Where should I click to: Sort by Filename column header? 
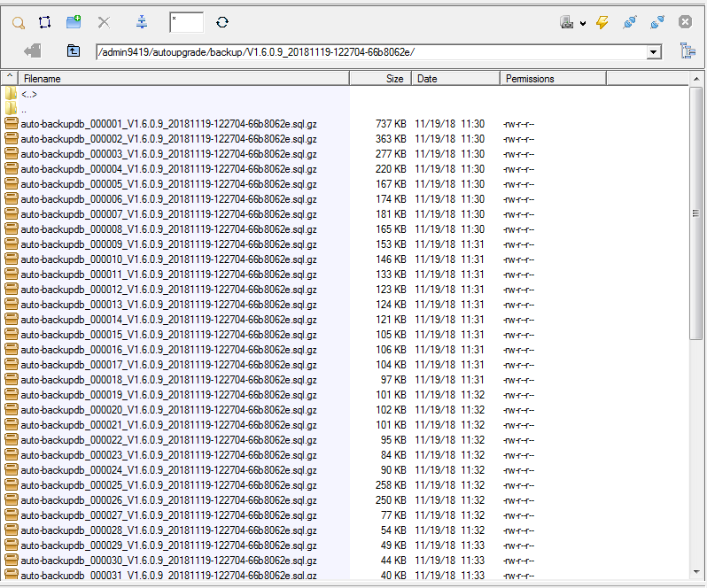[184, 79]
